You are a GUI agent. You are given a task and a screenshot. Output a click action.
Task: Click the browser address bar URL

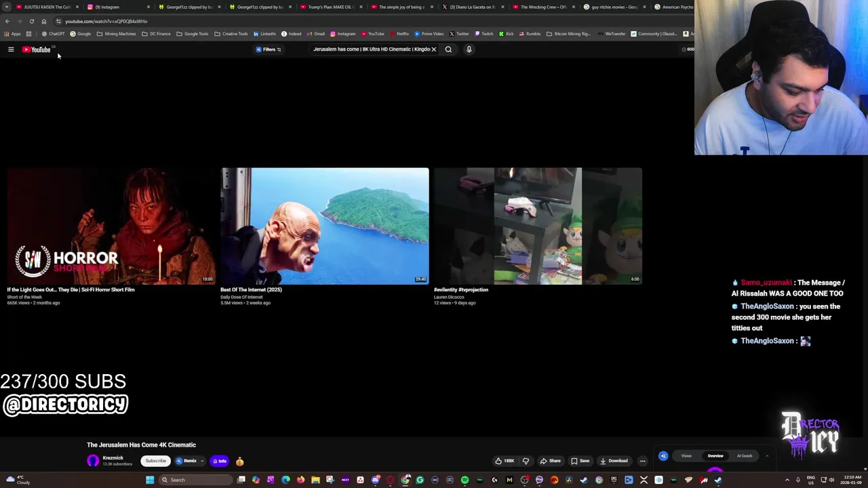point(106,21)
